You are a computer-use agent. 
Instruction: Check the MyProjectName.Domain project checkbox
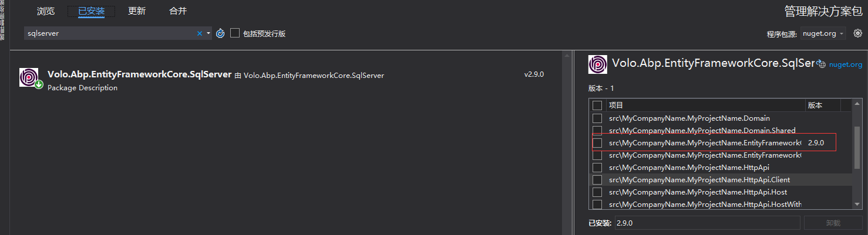597,118
